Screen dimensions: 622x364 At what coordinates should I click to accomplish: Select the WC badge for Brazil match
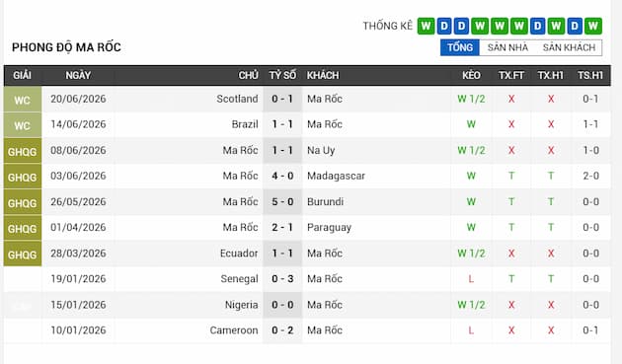pyautogui.click(x=22, y=125)
